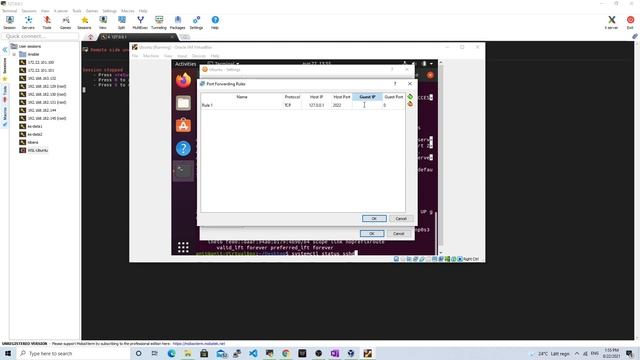
Task: Remove the selected port forwarding rule
Action: (410, 104)
